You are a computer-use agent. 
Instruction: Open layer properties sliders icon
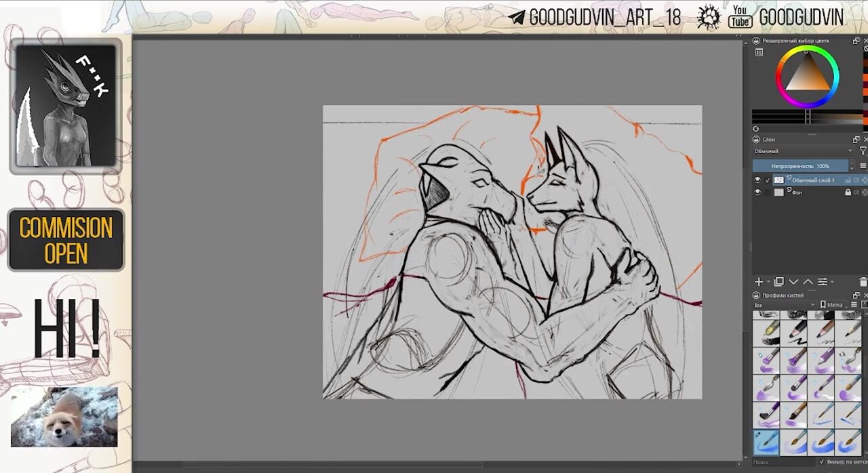[823, 282]
